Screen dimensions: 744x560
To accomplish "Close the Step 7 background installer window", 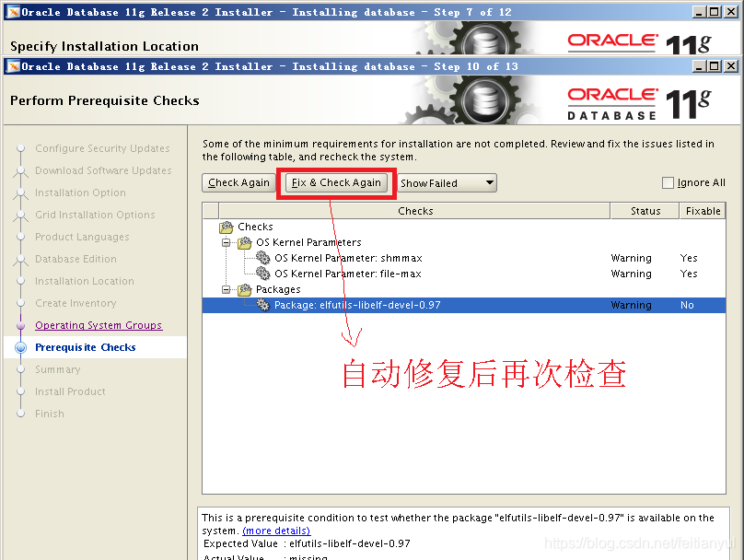I will (731, 12).
